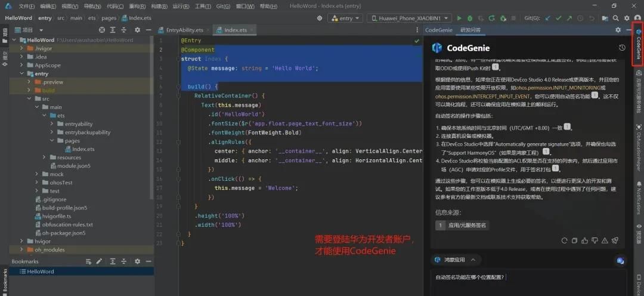
Task: Click collapse all icon in Project panel
Action: click(x=124, y=30)
